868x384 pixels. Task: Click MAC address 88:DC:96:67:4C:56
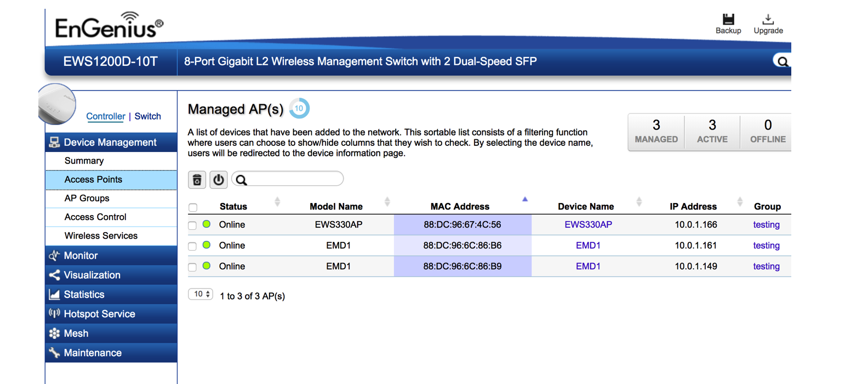(x=462, y=224)
